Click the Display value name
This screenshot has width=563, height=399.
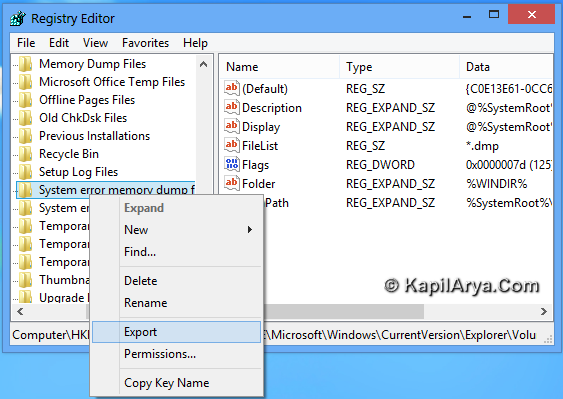(x=261, y=127)
